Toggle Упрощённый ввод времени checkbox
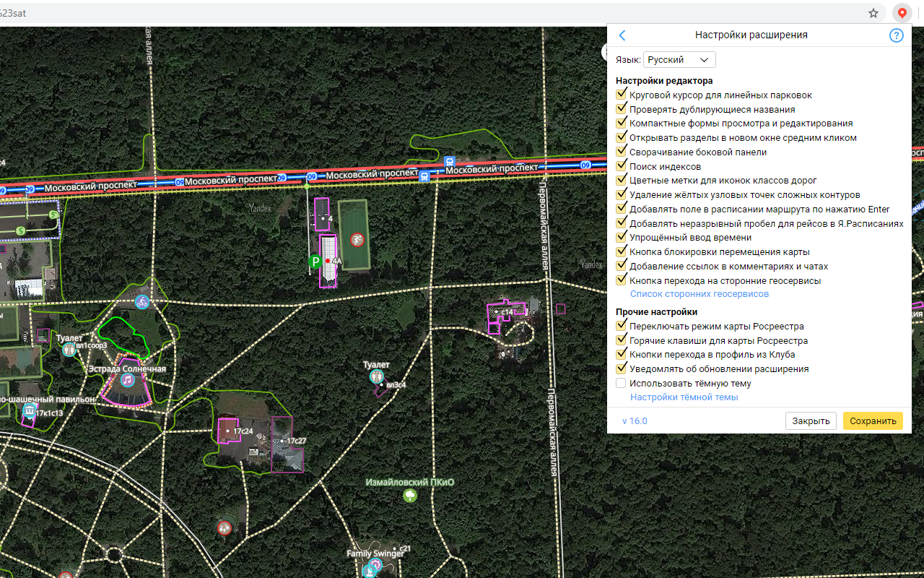The image size is (924, 578). point(621,237)
